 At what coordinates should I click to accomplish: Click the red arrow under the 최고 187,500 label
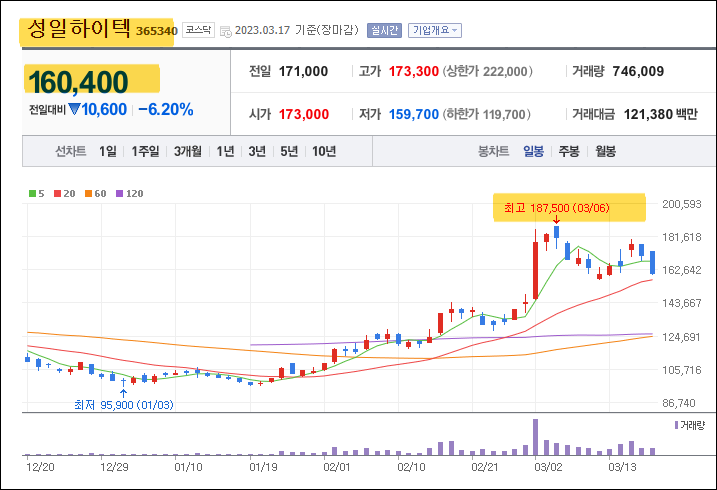(x=556, y=218)
